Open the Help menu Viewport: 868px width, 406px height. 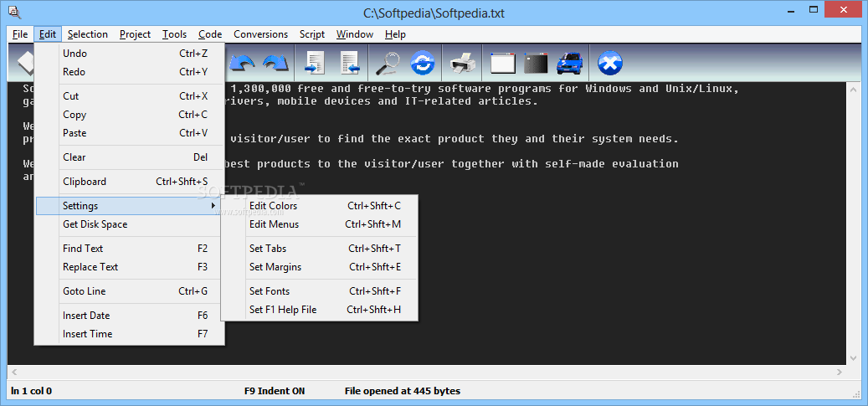395,34
